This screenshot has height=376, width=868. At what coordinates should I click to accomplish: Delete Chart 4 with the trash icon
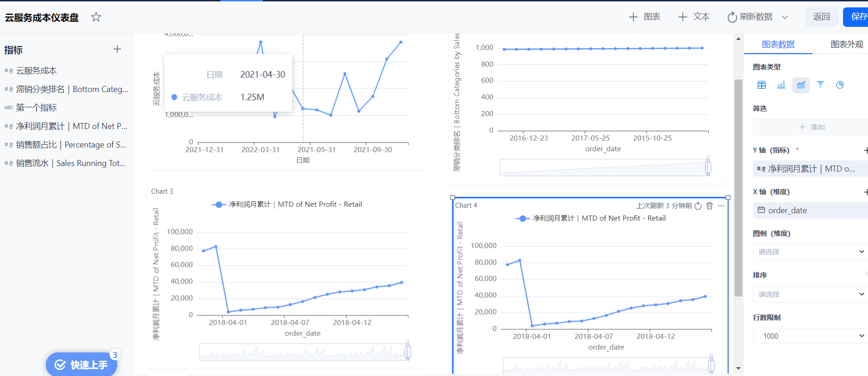click(710, 206)
